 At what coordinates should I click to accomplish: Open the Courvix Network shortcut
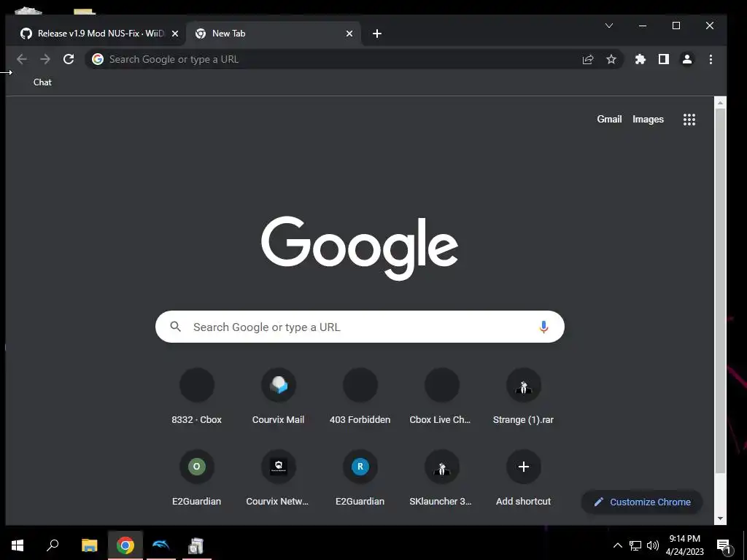click(278, 478)
